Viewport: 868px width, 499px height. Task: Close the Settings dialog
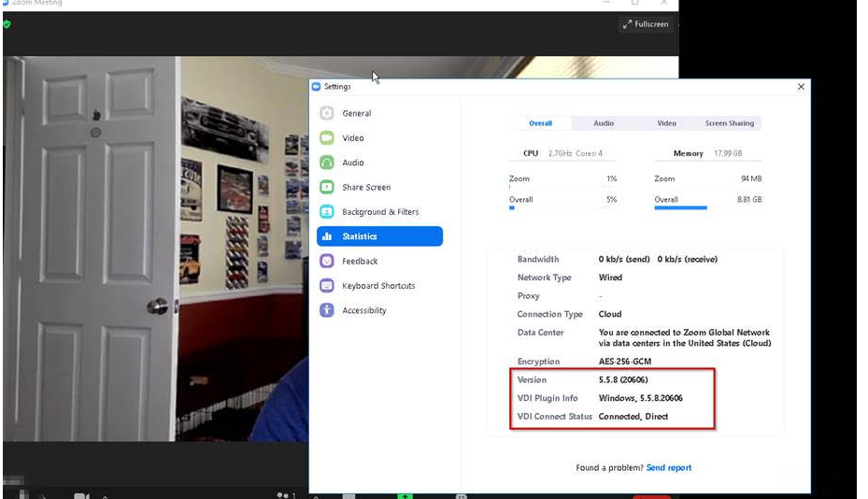point(801,86)
